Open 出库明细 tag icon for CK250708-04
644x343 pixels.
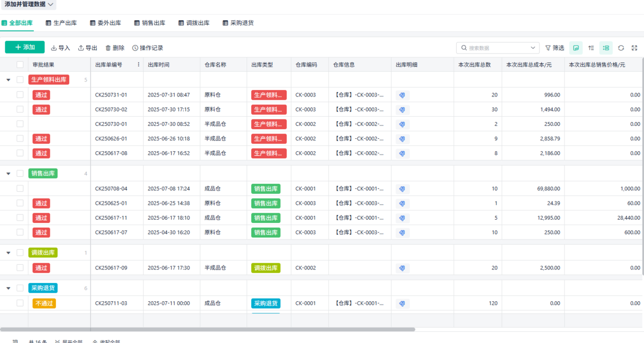(x=402, y=189)
